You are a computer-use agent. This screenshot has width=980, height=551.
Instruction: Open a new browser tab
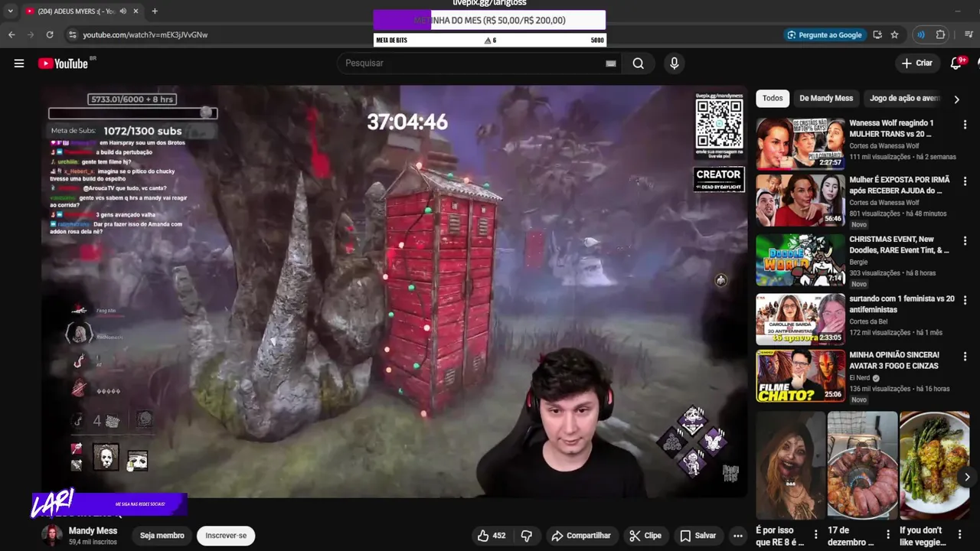point(155,11)
